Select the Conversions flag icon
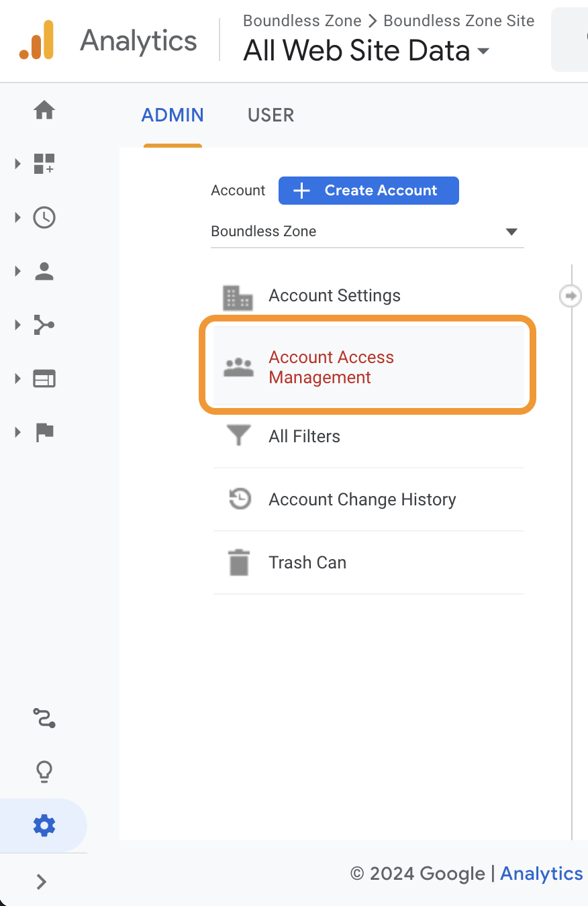The height and width of the screenshot is (906, 588). click(44, 432)
